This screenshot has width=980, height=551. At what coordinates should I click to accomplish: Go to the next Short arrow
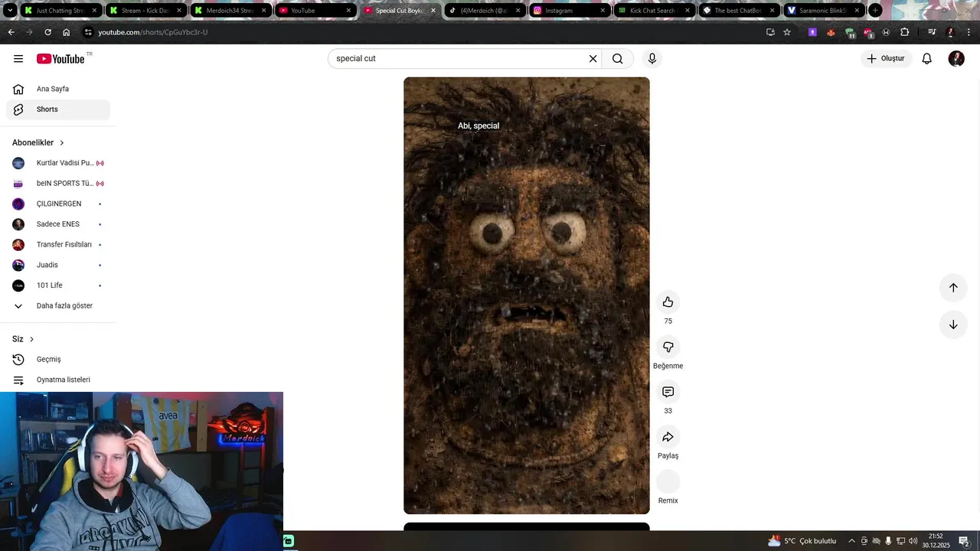(x=953, y=324)
